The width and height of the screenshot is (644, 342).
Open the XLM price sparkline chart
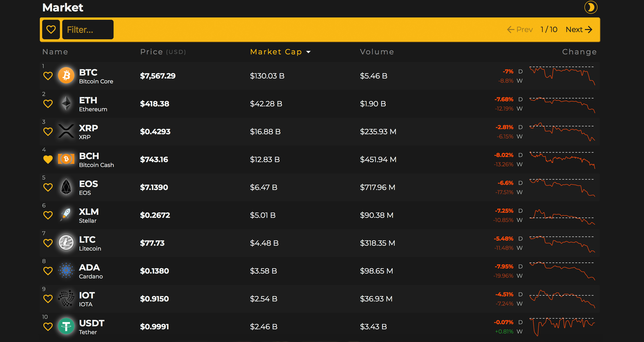coord(562,217)
